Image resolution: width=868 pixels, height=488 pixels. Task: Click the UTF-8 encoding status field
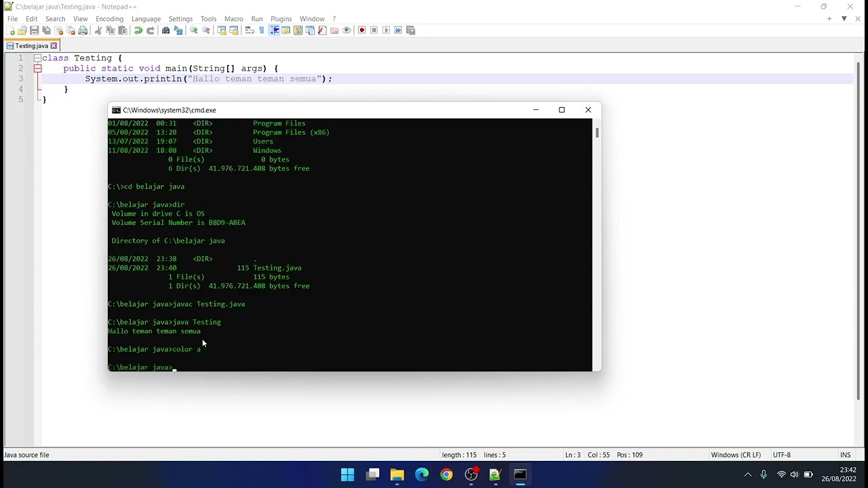pyautogui.click(x=781, y=455)
